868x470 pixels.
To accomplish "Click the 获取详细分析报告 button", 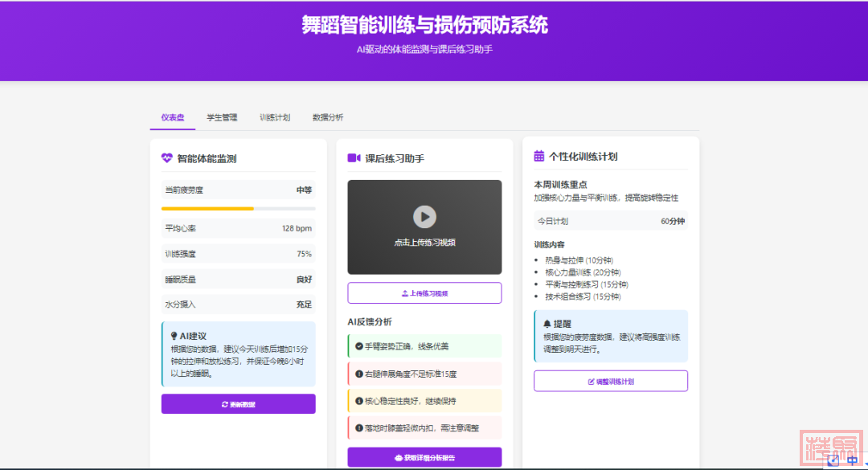I will point(424,457).
